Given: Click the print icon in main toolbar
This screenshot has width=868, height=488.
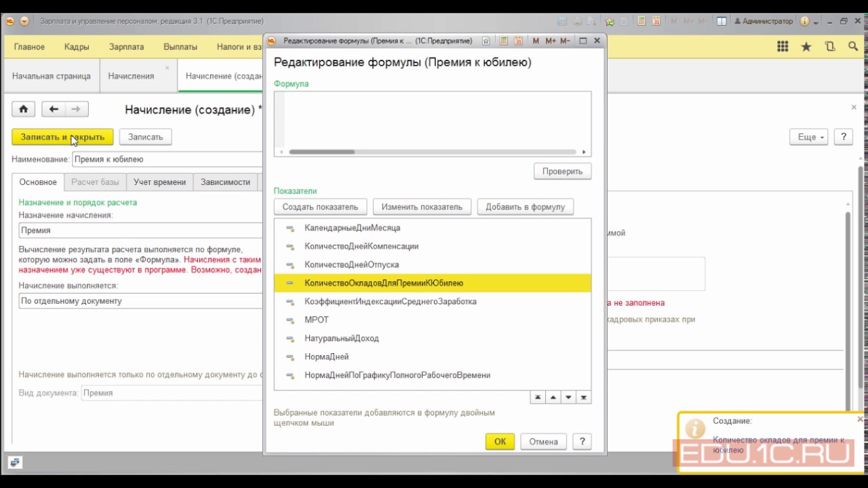Looking at the screenshot, I should coord(577,21).
